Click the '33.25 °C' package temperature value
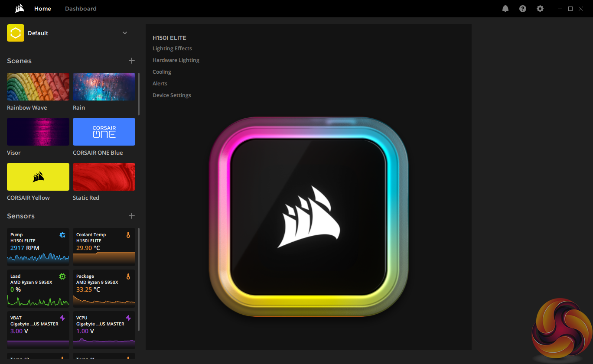The height and width of the screenshot is (364, 593). (x=88, y=290)
